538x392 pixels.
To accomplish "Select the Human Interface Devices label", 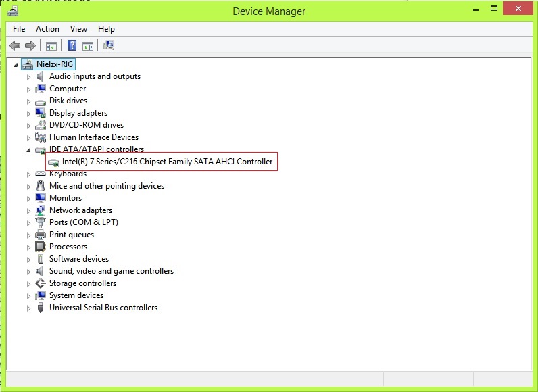I will (94, 137).
